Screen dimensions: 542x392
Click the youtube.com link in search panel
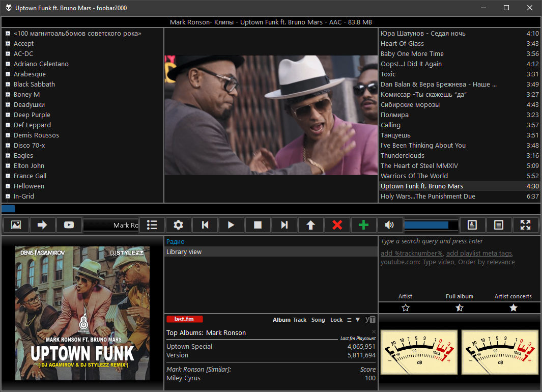pos(400,262)
